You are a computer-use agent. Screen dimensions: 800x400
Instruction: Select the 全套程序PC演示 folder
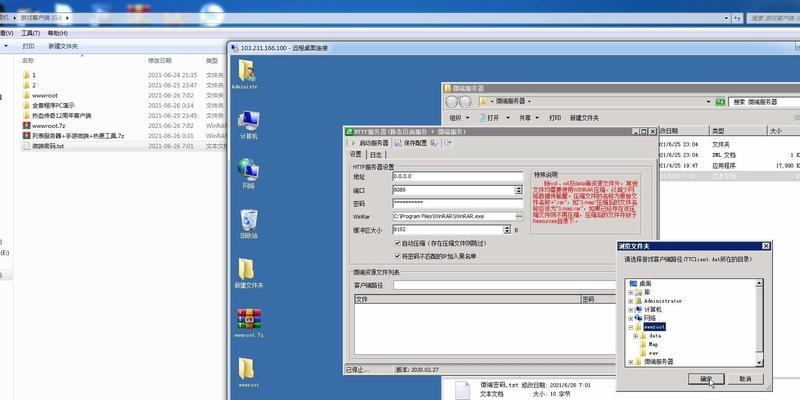pos(49,106)
